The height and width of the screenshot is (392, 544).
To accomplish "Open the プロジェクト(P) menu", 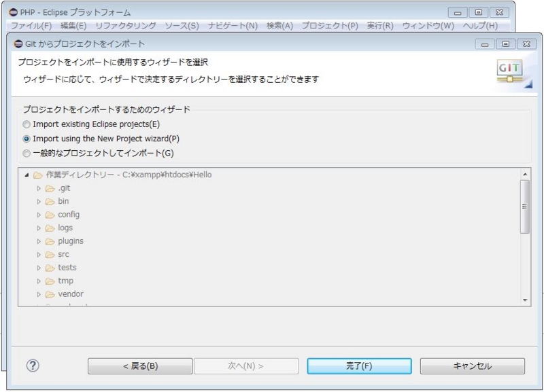I will pyautogui.click(x=330, y=26).
